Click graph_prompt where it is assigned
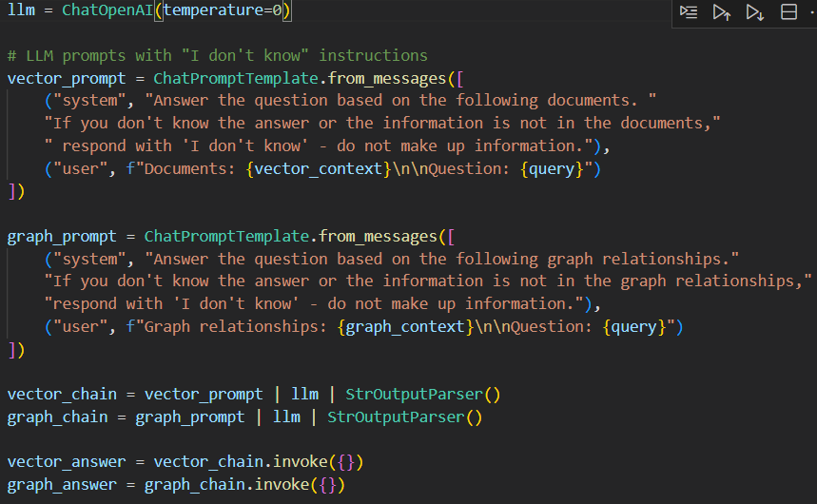This screenshot has width=817, height=504. click(62, 237)
